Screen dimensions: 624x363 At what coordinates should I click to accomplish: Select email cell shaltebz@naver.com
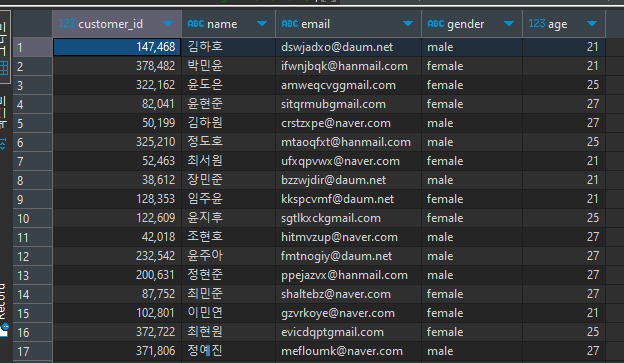pyautogui.click(x=349, y=294)
